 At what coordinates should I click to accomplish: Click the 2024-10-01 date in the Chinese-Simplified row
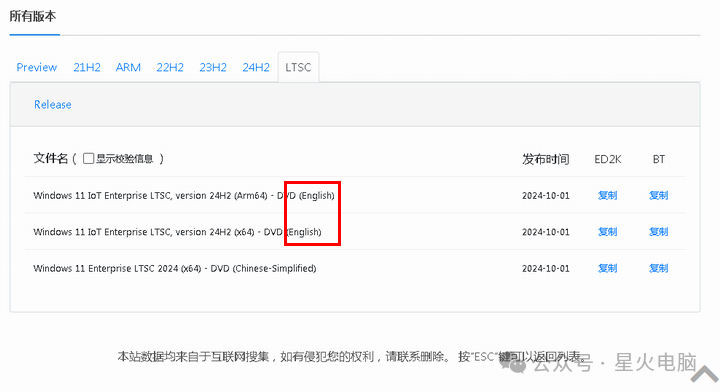(x=546, y=268)
